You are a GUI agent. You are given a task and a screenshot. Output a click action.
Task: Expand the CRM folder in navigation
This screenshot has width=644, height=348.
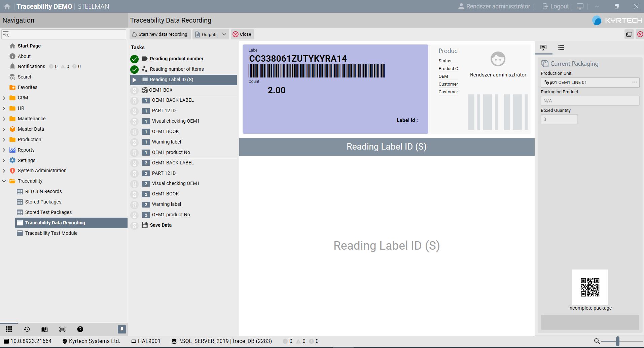4,98
